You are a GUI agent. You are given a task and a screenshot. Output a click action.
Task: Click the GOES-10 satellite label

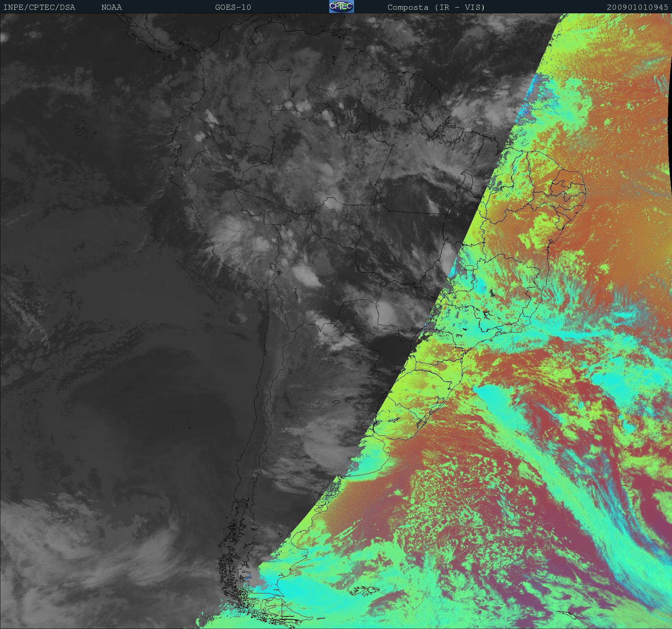pos(233,7)
